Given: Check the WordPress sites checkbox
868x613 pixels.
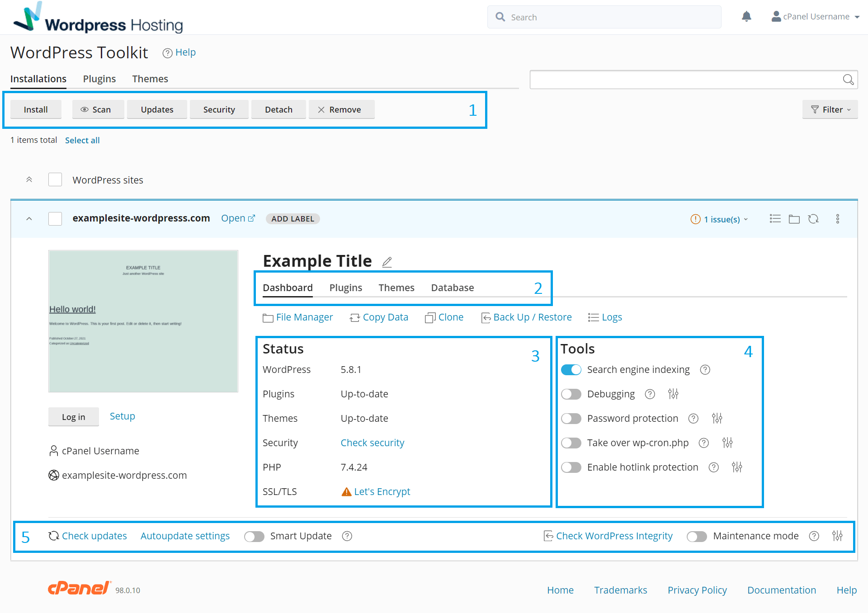Looking at the screenshot, I should pyautogui.click(x=55, y=180).
